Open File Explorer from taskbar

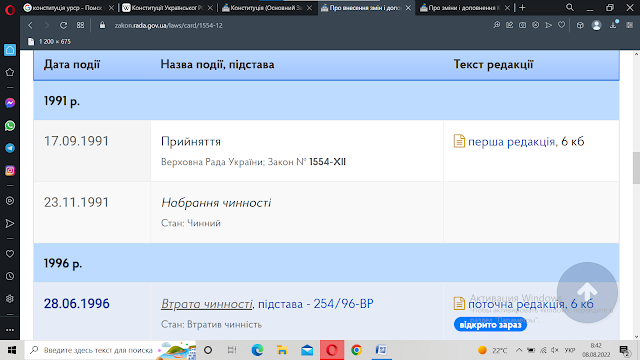coord(282,350)
